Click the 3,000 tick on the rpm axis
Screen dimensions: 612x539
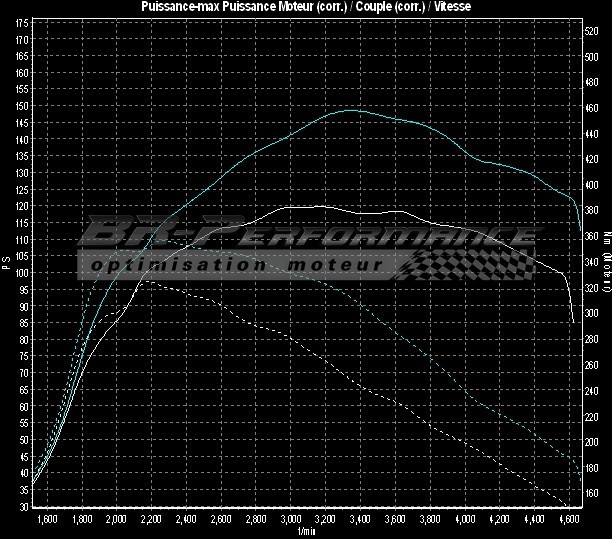click(290, 520)
